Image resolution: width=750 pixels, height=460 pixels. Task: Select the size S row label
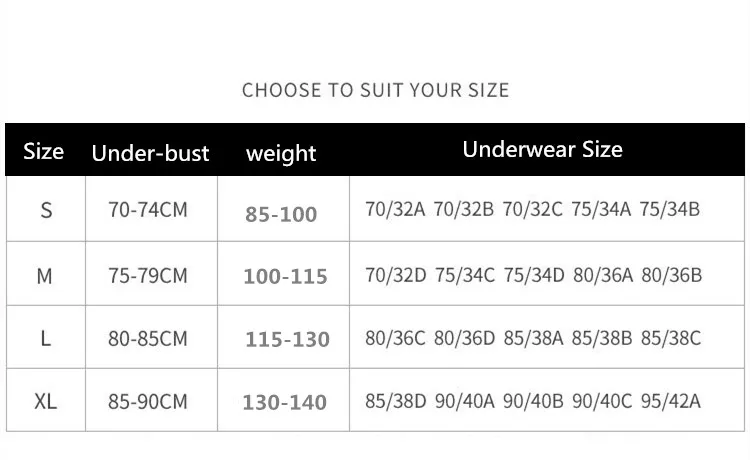pos(46,210)
